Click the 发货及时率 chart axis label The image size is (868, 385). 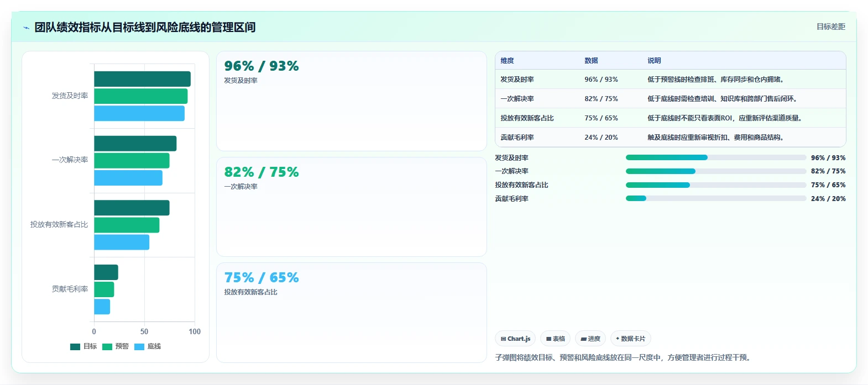pyautogui.click(x=70, y=96)
